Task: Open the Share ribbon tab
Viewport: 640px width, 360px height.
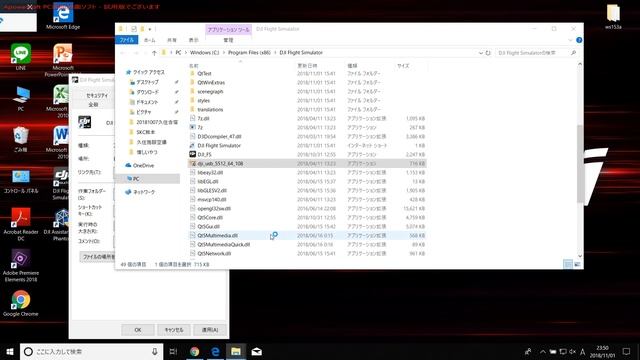Action: (172, 40)
